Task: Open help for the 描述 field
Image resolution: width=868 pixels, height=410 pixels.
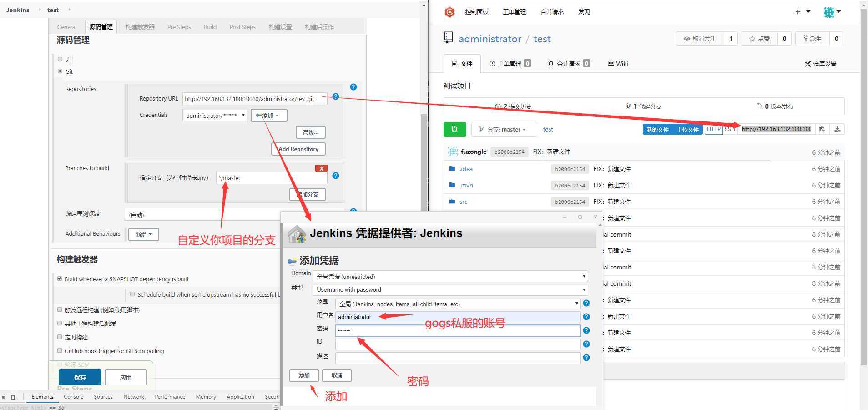Action: 586,358
